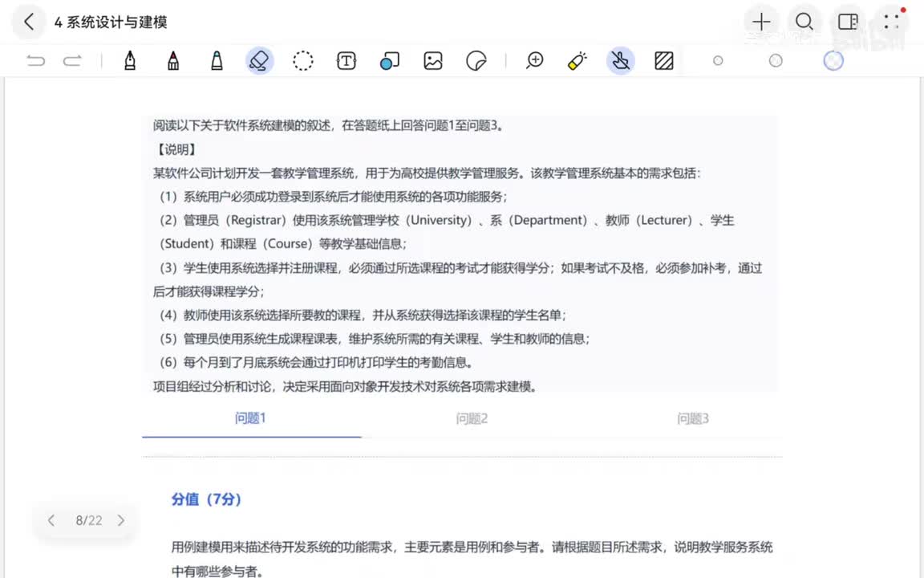
Task: Select the laser pointer tool
Action: pos(577,61)
